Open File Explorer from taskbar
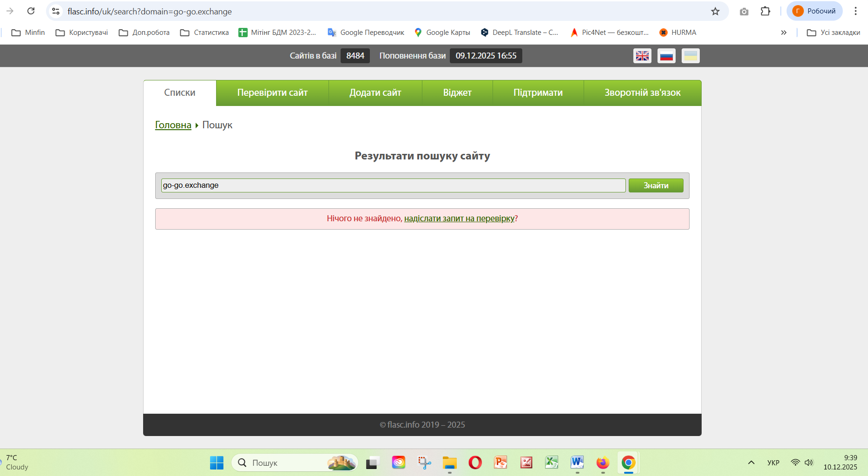 click(x=449, y=463)
